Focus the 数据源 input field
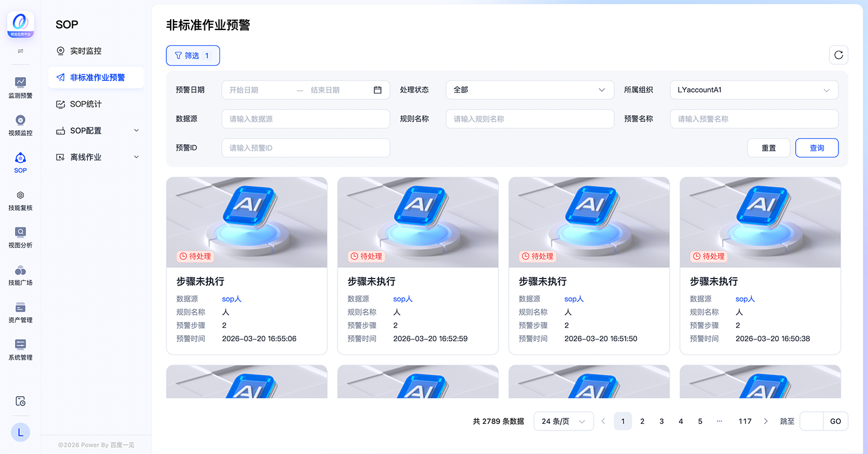The width and height of the screenshot is (868, 454). [x=306, y=119]
